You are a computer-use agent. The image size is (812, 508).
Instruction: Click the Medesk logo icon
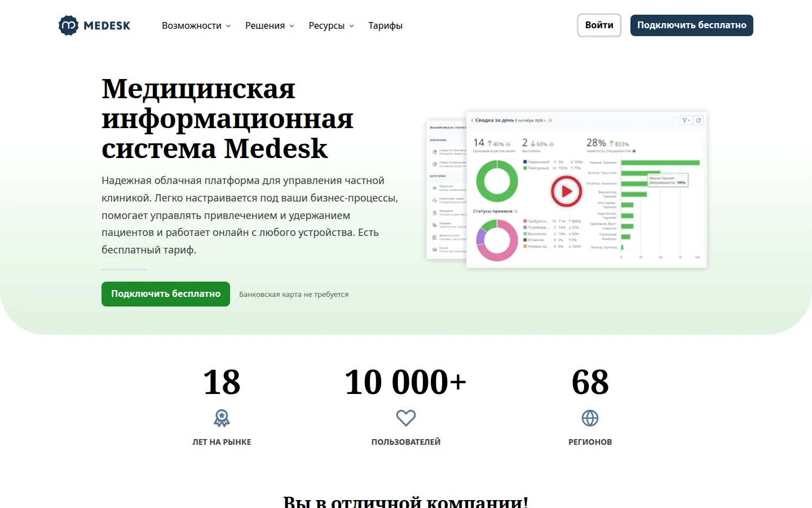click(68, 25)
